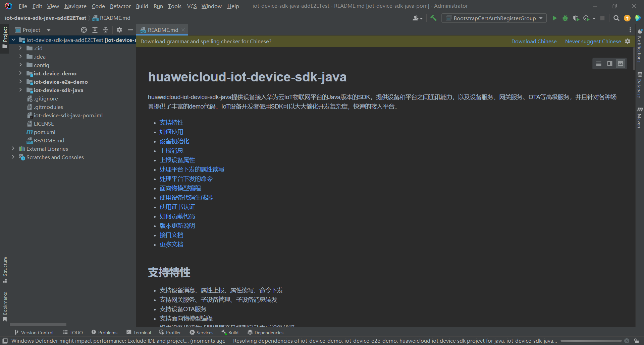Toggle tool window quick access icon

click(x=5, y=341)
